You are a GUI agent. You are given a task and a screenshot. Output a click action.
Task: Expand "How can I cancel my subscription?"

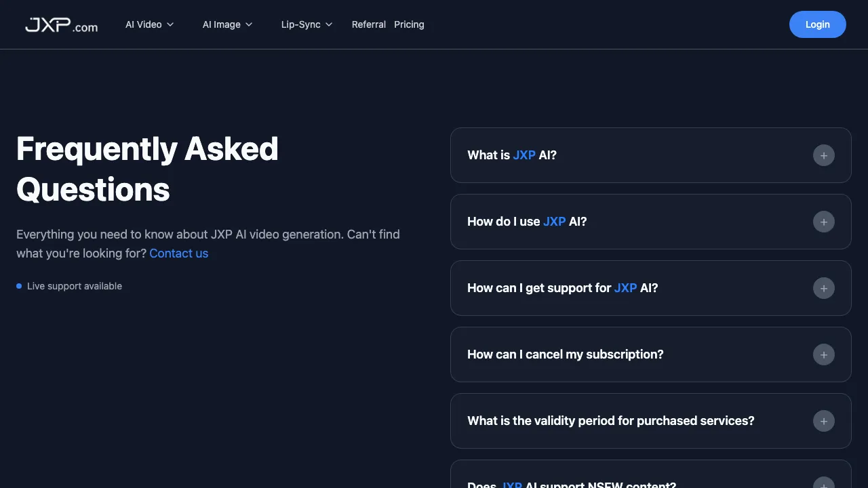coord(565,354)
